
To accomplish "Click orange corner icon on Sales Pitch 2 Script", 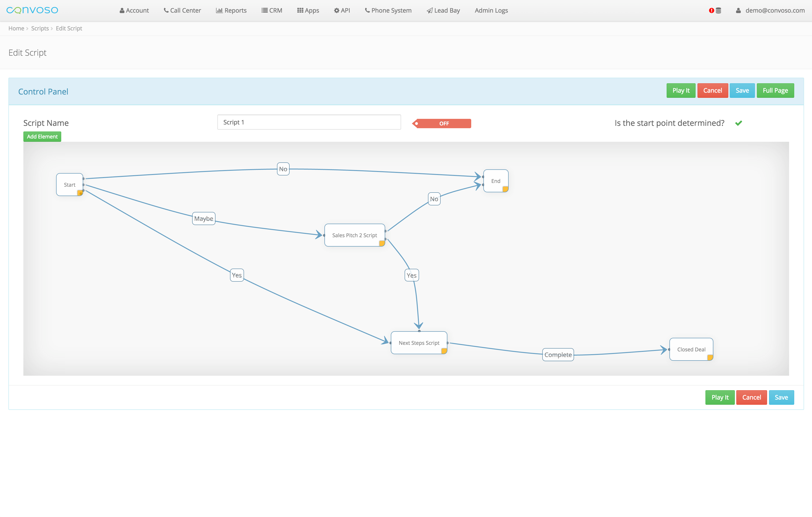I will 382,243.
